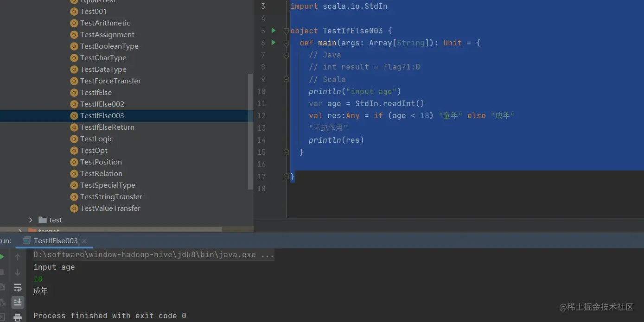This screenshot has width=644, height=322.
Task: Click string "不起作用" on line 13
Action: [328, 128]
